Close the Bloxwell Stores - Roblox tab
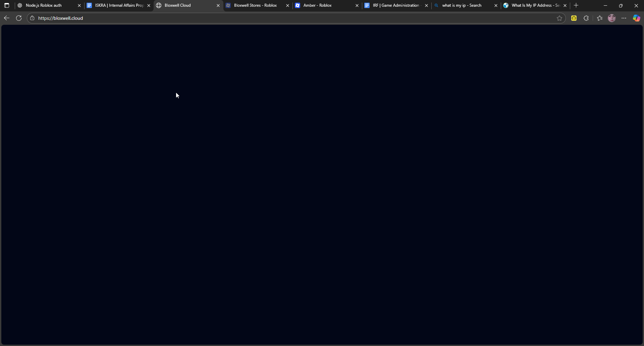 pos(288,6)
